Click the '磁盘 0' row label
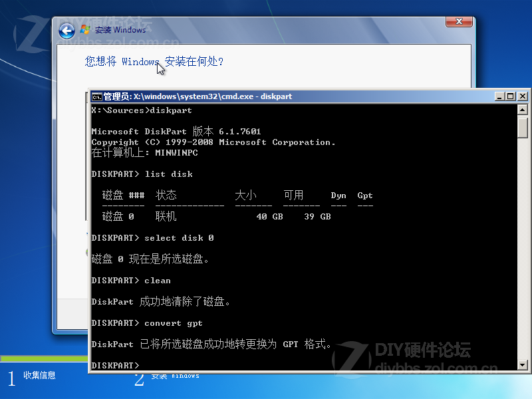The image size is (532, 399). point(118,217)
